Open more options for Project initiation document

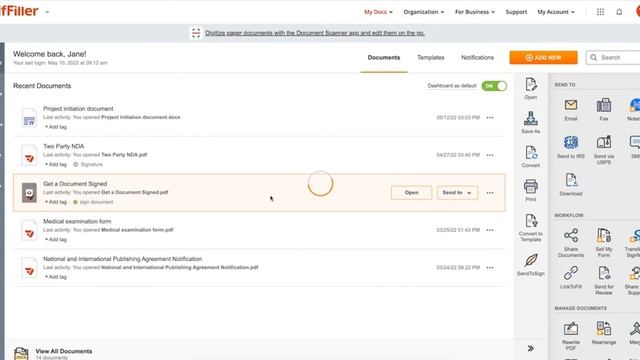click(x=490, y=118)
